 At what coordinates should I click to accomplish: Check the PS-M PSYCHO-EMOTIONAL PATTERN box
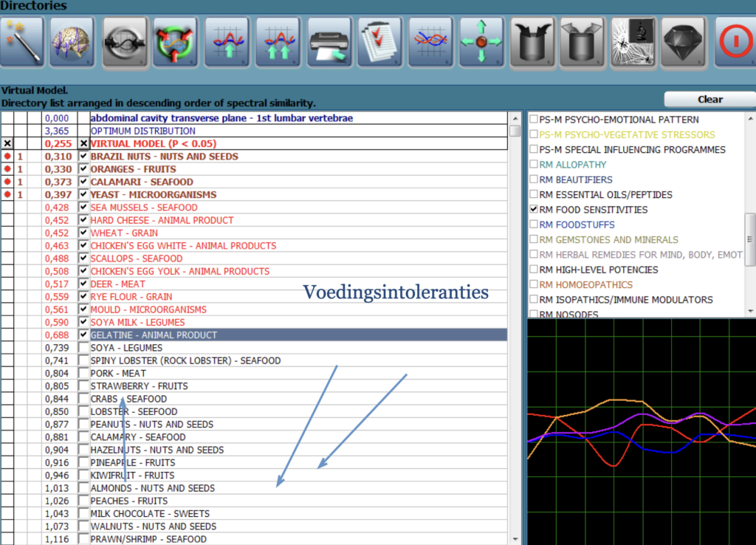(x=534, y=120)
